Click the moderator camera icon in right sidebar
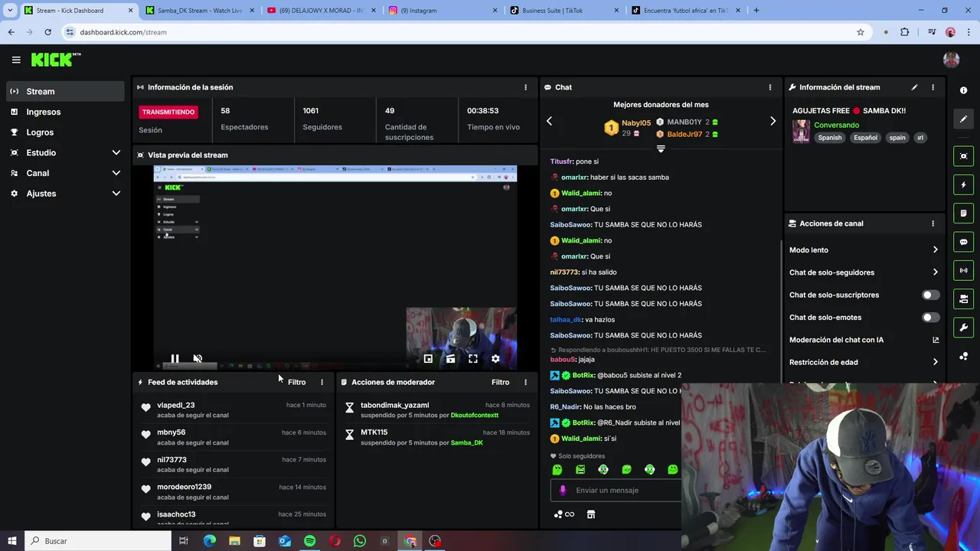 coord(963,298)
